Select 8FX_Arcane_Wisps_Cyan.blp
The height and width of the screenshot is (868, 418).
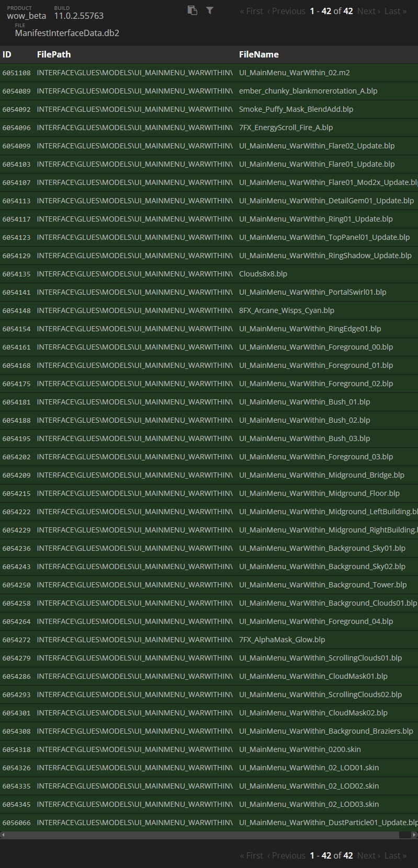coord(287,310)
